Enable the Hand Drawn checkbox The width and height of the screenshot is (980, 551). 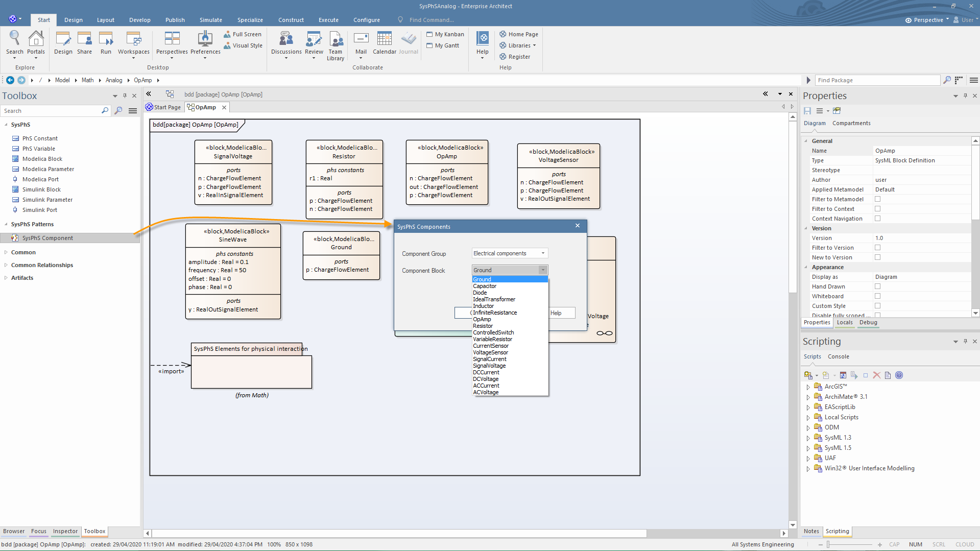click(877, 286)
